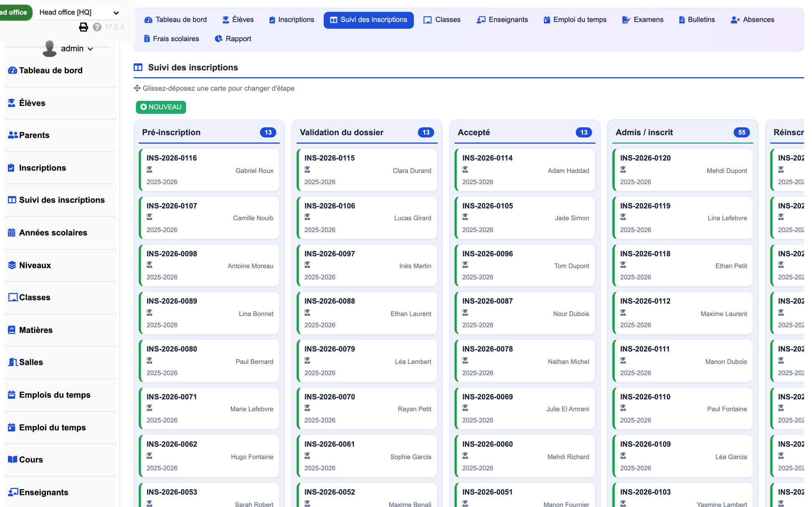Click the Tableau de bord sidebar gauge icon
Image resolution: width=812 pixels, height=507 pixels.
13,70
